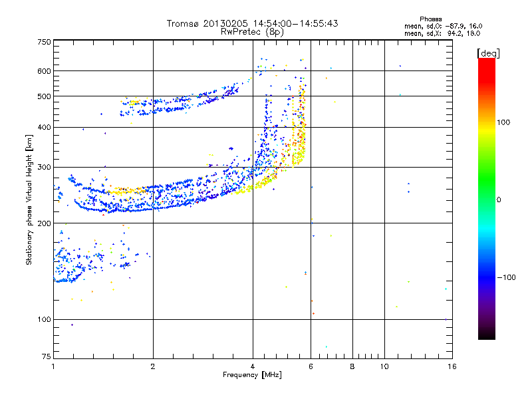Click the colorbar tick label "0"
This screenshot has width=532, height=399.
pos(499,199)
